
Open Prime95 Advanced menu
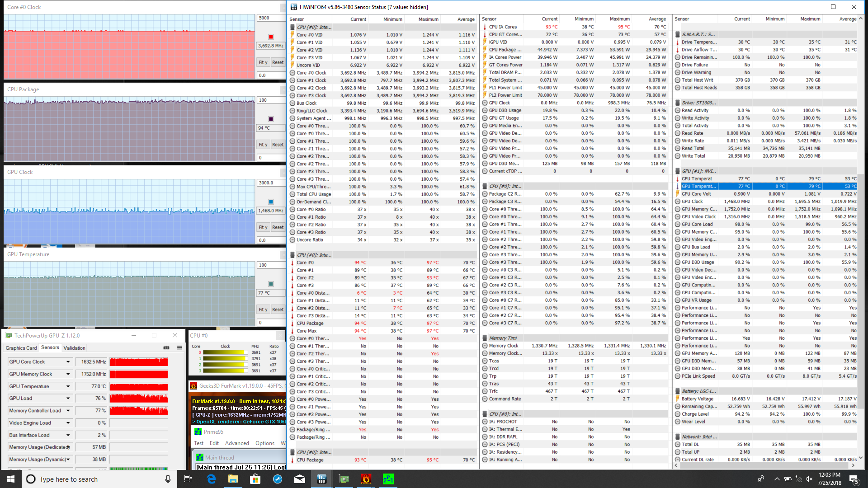237,443
